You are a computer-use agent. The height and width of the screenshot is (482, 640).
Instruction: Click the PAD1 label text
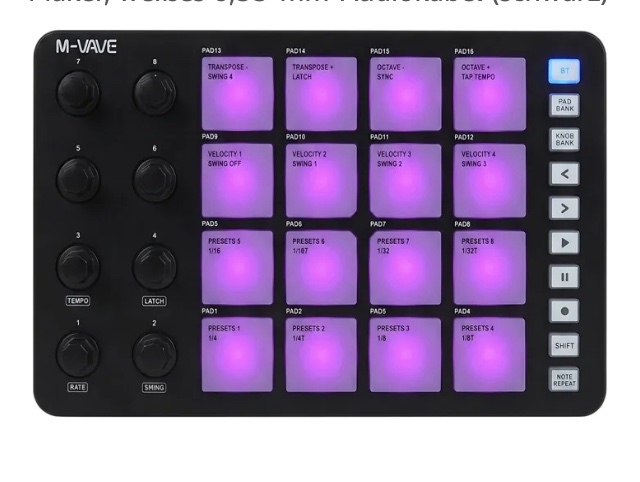(x=209, y=311)
